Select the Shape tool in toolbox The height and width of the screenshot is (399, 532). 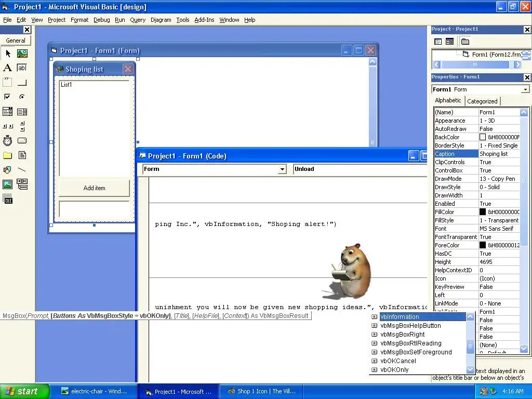7,170
